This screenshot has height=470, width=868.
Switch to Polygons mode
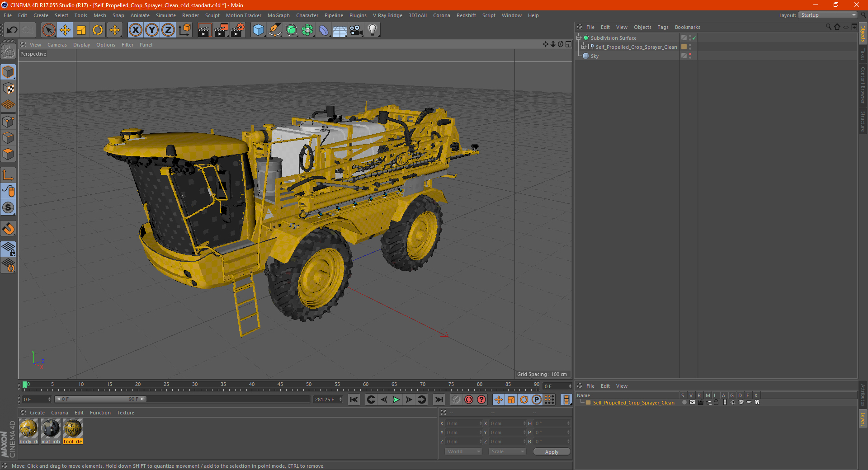pyautogui.click(x=8, y=155)
